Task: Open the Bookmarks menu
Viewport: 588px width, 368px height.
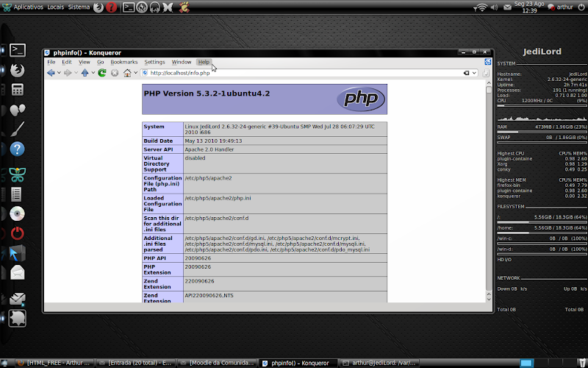Action: 124,62
